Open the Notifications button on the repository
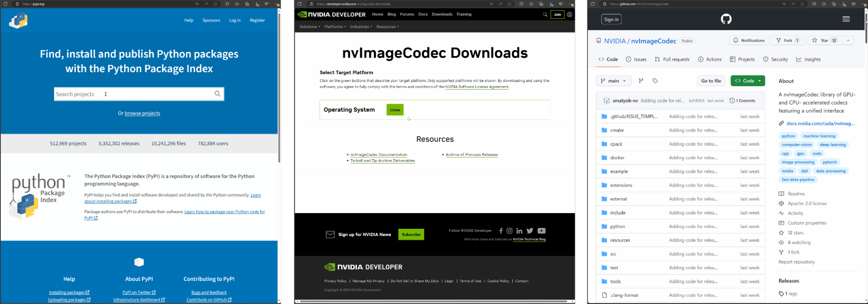The image size is (868, 304). (749, 40)
